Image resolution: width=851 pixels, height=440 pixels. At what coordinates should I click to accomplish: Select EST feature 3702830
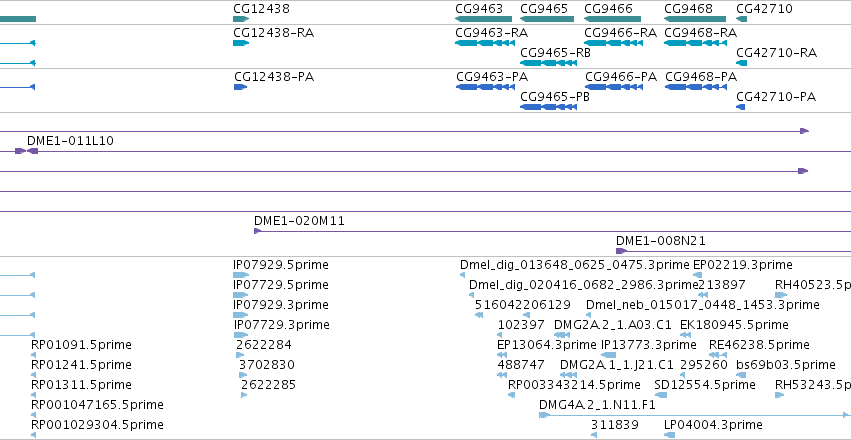click(242, 375)
